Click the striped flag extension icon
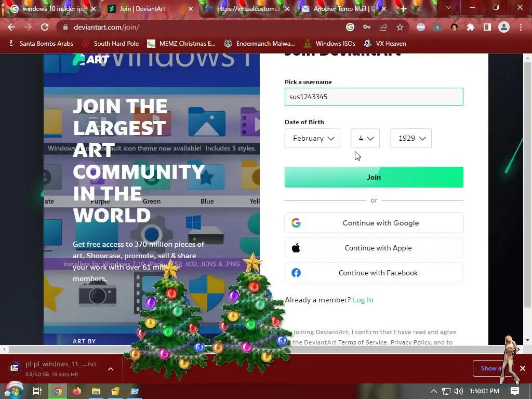The image size is (532, 399). [421, 27]
